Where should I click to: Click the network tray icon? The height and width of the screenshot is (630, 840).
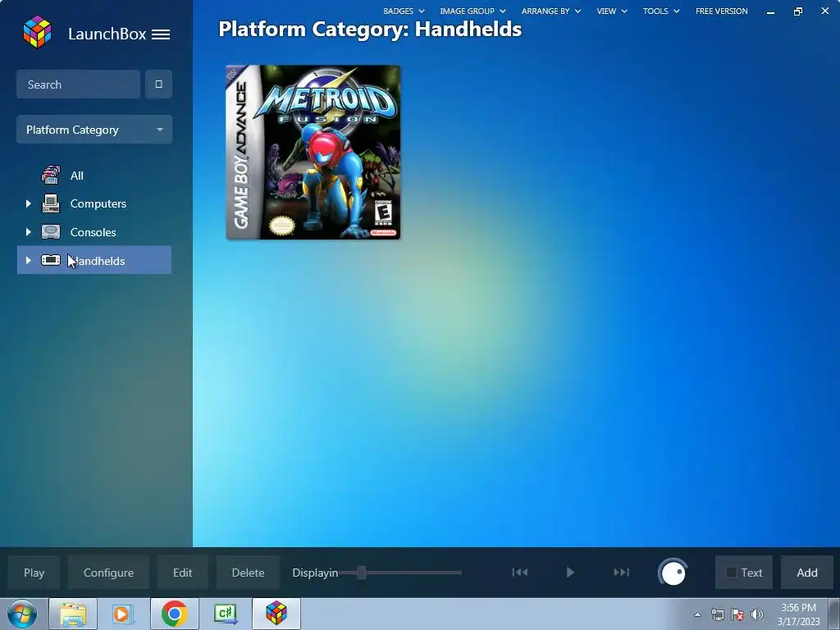pyautogui.click(x=717, y=614)
